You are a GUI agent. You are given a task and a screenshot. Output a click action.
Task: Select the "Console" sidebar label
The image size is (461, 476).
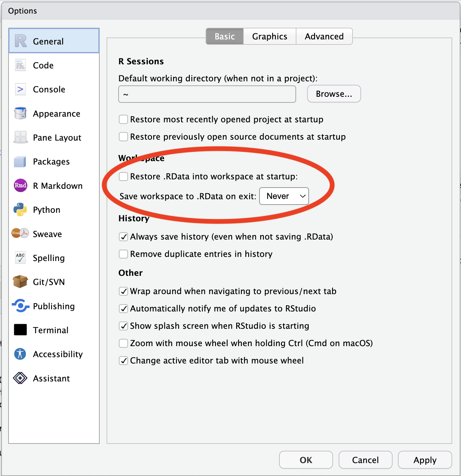pyautogui.click(x=49, y=89)
